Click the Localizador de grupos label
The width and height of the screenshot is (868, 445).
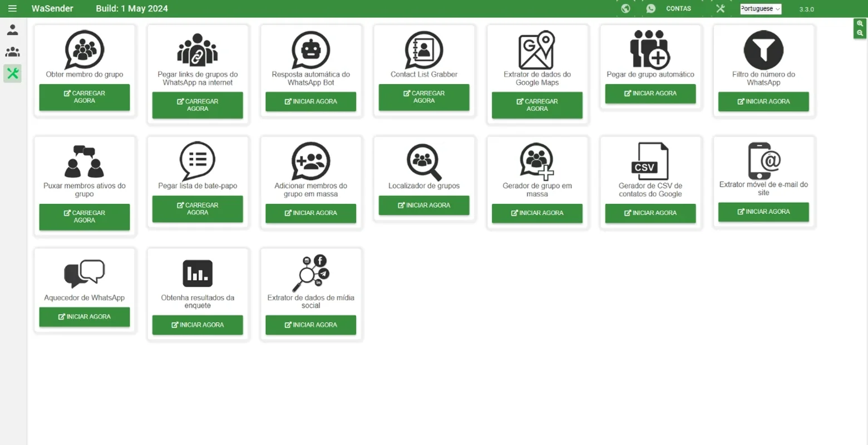tap(424, 186)
